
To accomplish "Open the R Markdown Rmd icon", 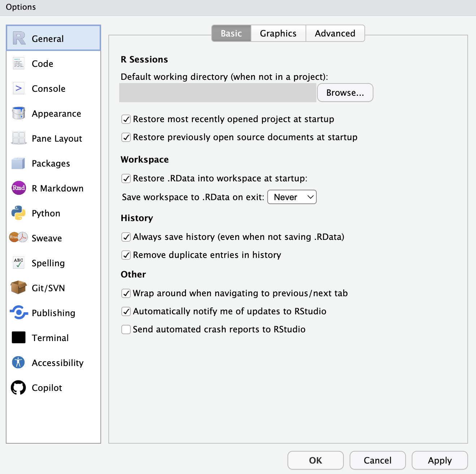I will click(18, 188).
